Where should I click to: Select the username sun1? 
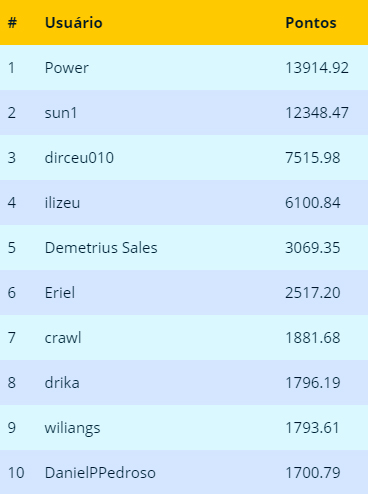tap(61, 113)
